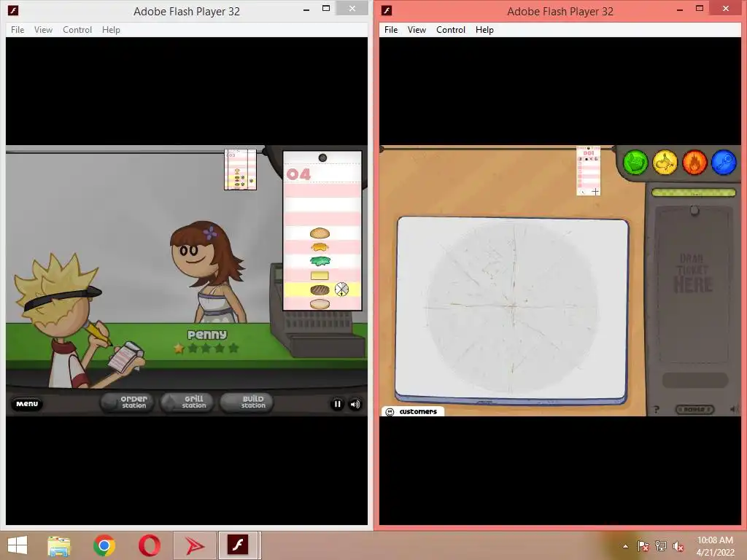
Task: Open Help menu in left Flash Player window
Action: [x=111, y=29]
